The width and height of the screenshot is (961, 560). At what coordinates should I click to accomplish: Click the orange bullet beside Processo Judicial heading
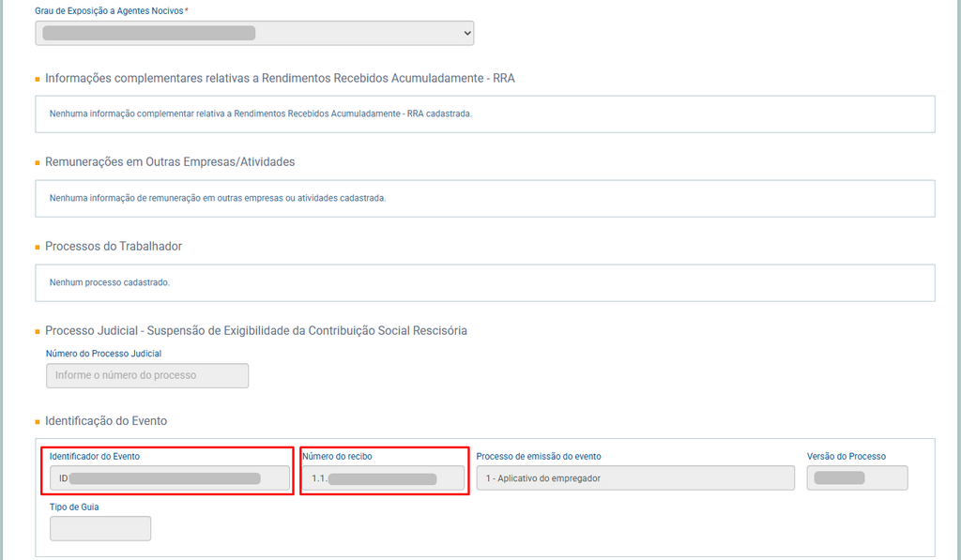click(38, 332)
